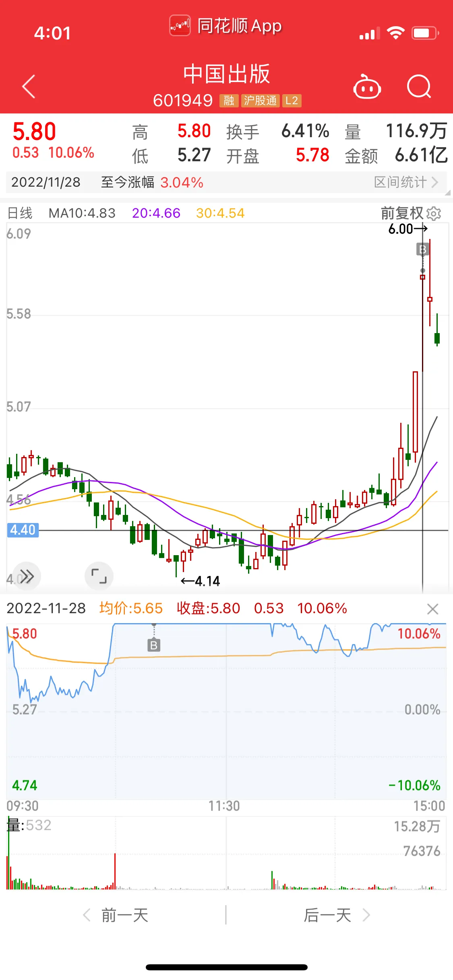This screenshot has width=453, height=980.
Task: Tap the back arrow in header
Action: tap(29, 86)
